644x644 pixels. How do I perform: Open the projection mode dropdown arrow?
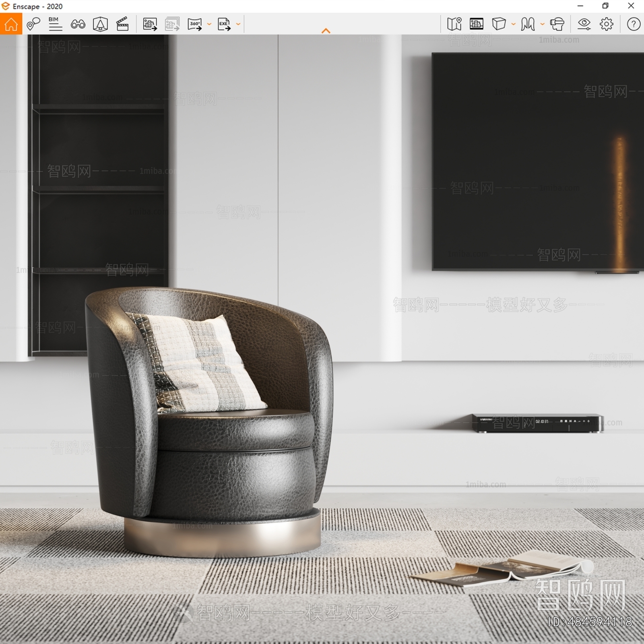coord(513,24)
